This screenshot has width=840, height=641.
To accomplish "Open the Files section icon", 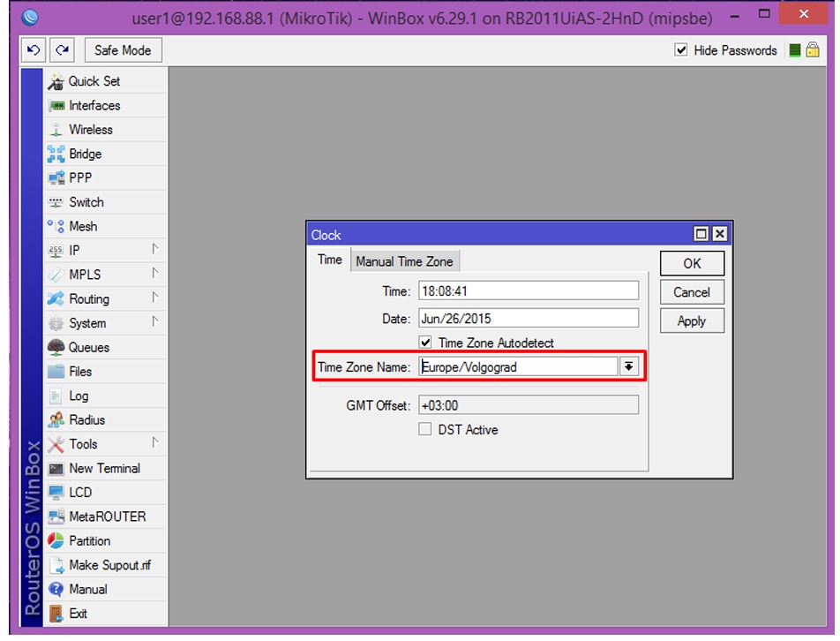I will (x=56, y=372).
